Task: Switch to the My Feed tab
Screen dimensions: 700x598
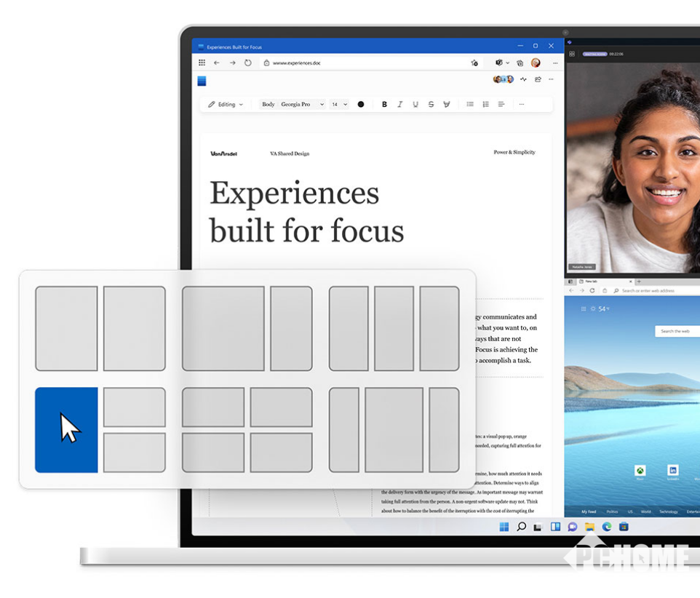Action: 589,512
